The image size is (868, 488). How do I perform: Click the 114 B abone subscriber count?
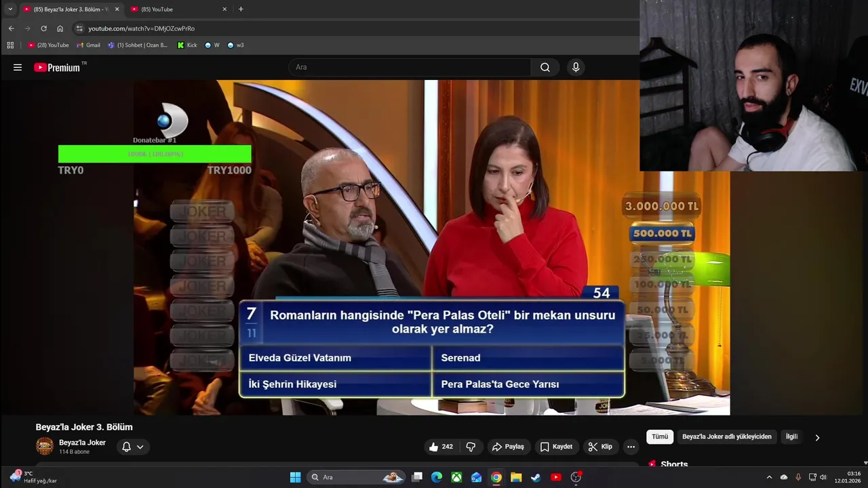click(74, 452)
